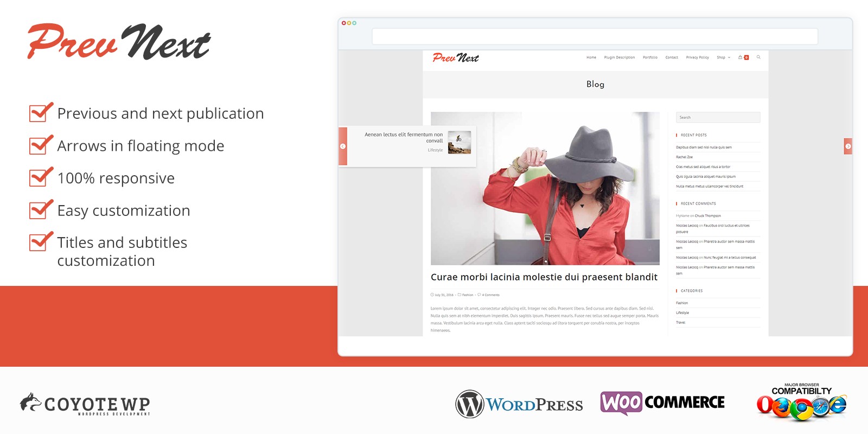The height and width of the screenshot is (434, 868).
Task: Click the comments bubble icon under post title
Action: [479, 295]
